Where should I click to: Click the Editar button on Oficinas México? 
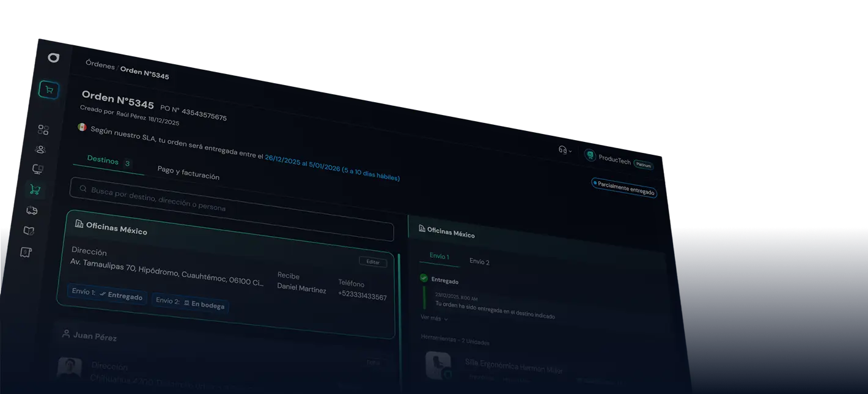click(373, 262)
